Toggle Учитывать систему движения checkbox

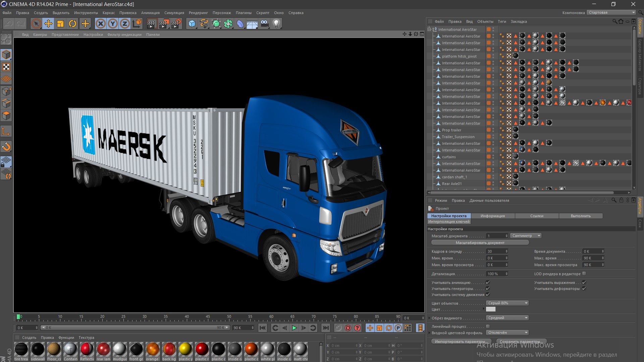[x=488, y=295]
